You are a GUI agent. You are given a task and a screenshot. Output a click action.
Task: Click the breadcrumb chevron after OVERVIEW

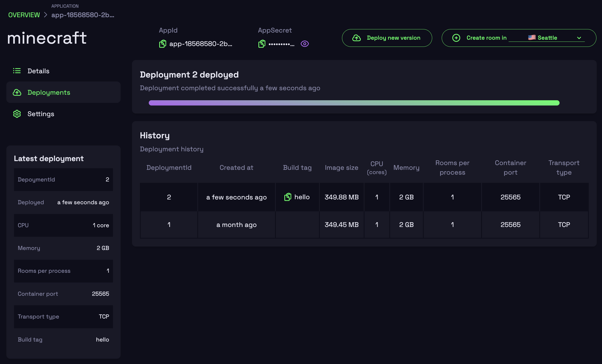pyautogui.click(x=45, y=15)
